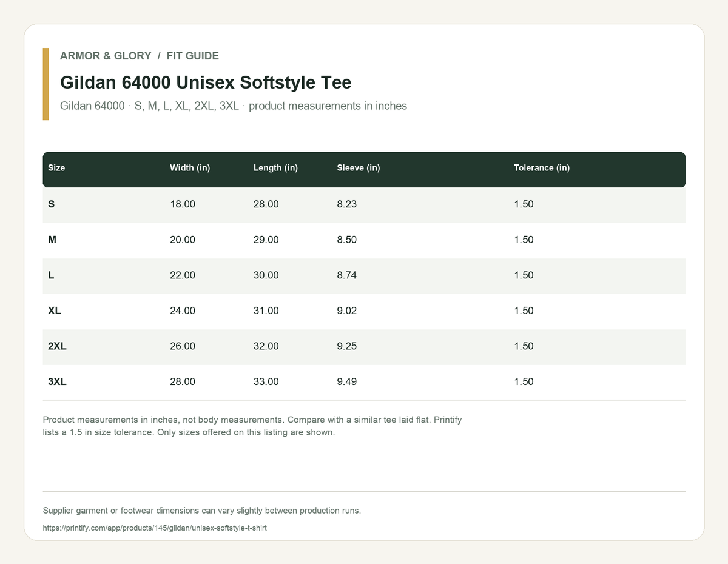Select the sleeve value 9.02
Screen dimensions: 728x564
[347, 311]
